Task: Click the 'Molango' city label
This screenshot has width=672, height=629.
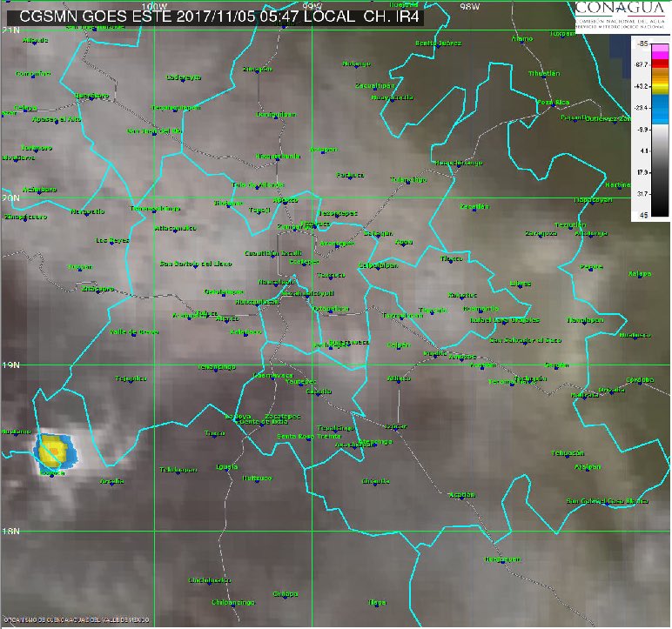Action: click(x=356, y=64)
